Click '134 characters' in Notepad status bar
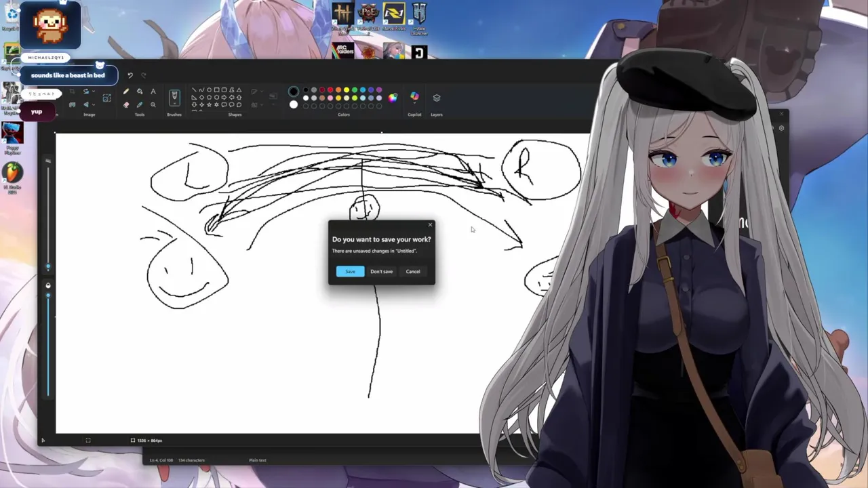This screenshot has width=868, height=488. click(x=191, y=460)
